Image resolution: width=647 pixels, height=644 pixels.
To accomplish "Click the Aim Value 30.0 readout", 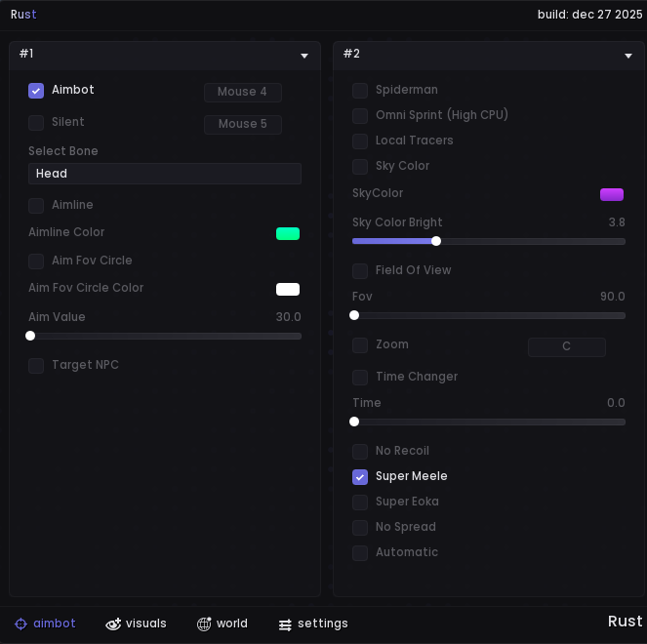I will click(288, 317).
